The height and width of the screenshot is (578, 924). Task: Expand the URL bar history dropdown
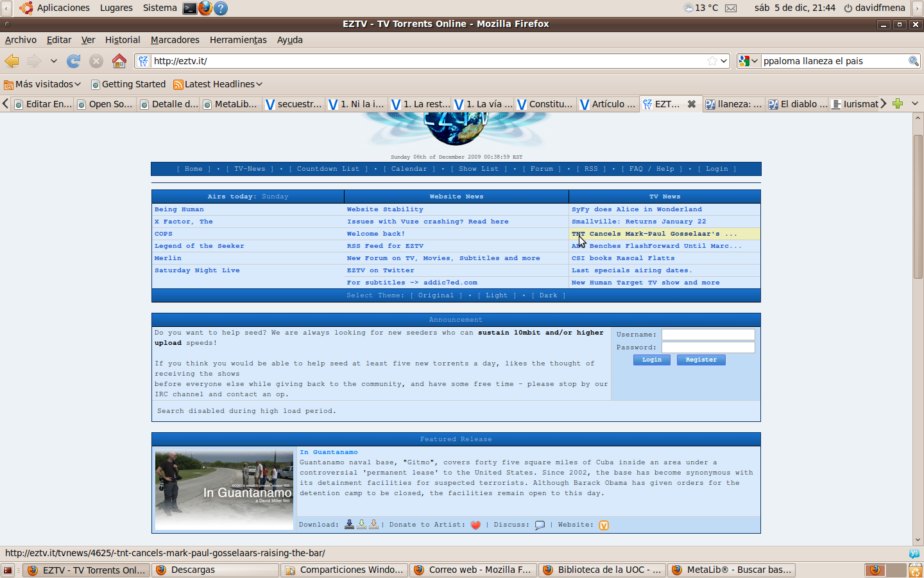coord(724,61)
